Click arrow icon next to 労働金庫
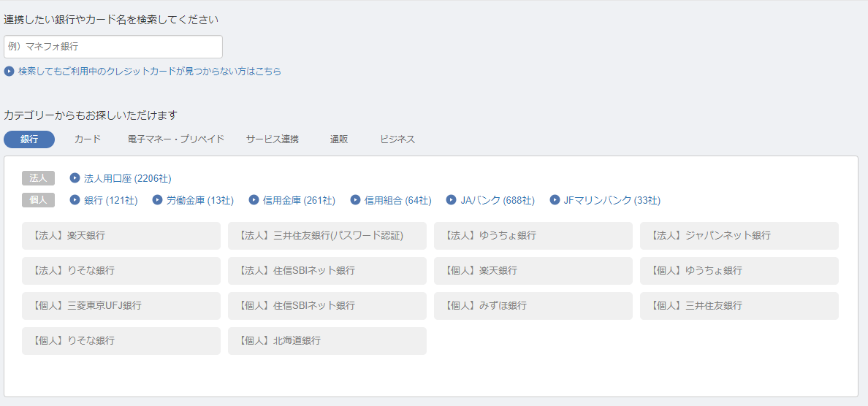Screen dimensions: 868x406 pyautogui.click(x=157, y=199)
